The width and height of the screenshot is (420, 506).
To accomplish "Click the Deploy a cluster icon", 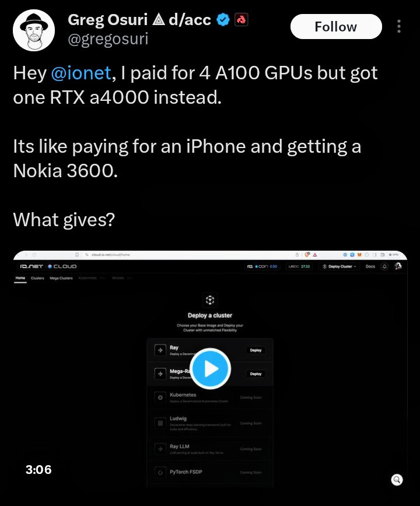I will 210,300.
